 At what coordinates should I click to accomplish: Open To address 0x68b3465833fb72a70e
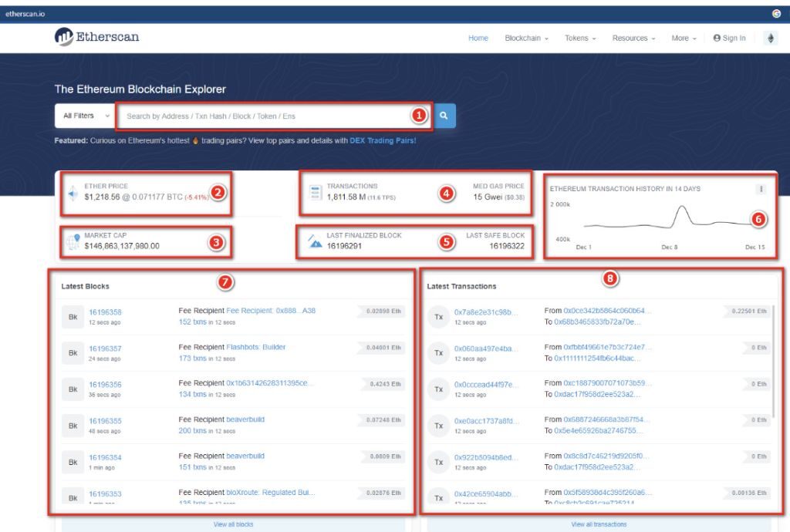[x=598, y=322]
